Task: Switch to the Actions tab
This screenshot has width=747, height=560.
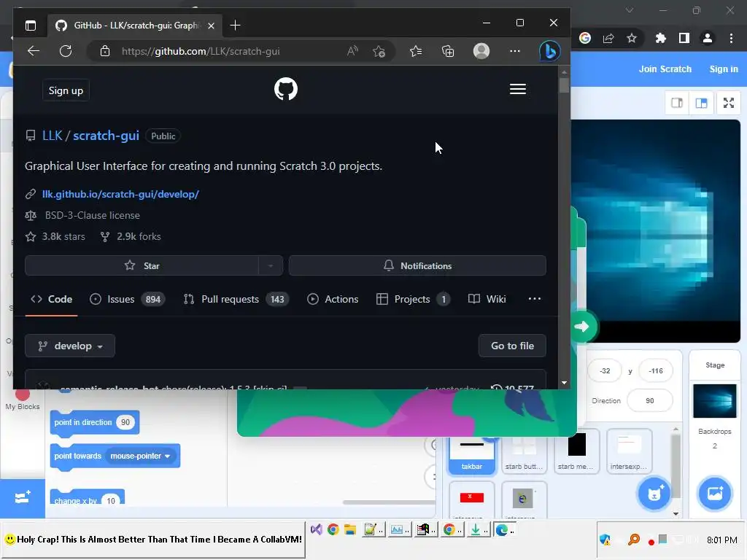Action: pos(333,299)
